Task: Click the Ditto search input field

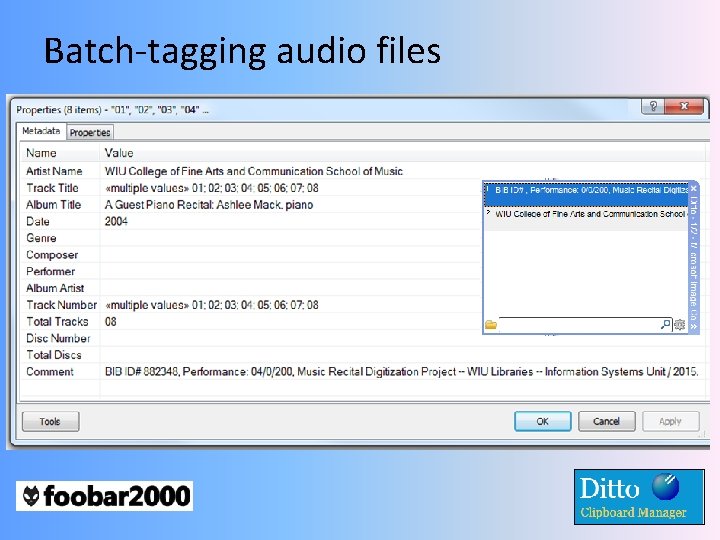Action: (x=579, y=324)
